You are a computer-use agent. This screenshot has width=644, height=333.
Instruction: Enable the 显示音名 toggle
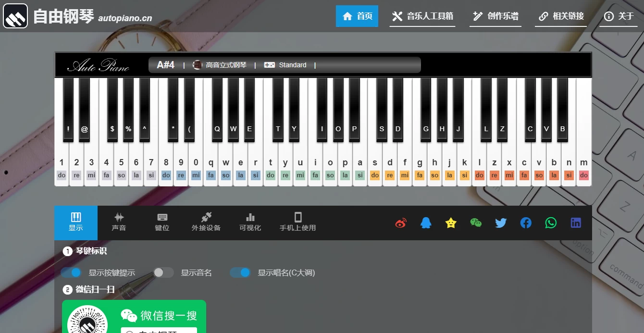point(163,272)
